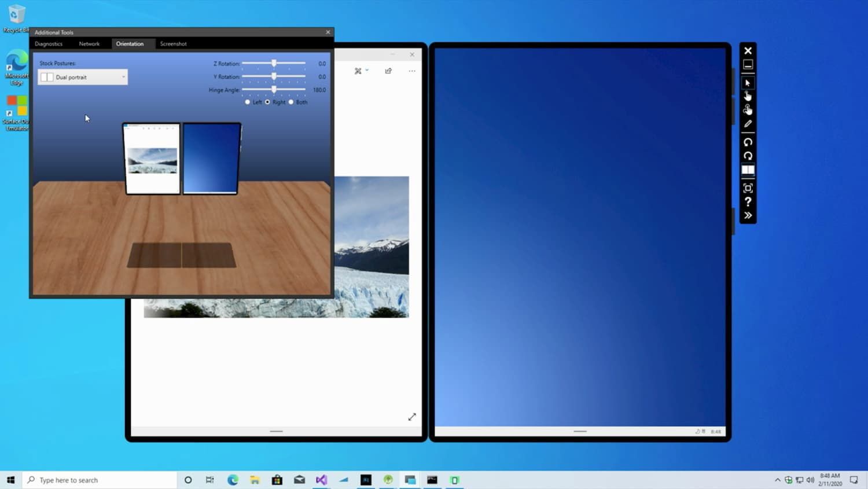Enable the Right hinge option
The height and width of the screenshot is (489, 868).
pos(267,102)
